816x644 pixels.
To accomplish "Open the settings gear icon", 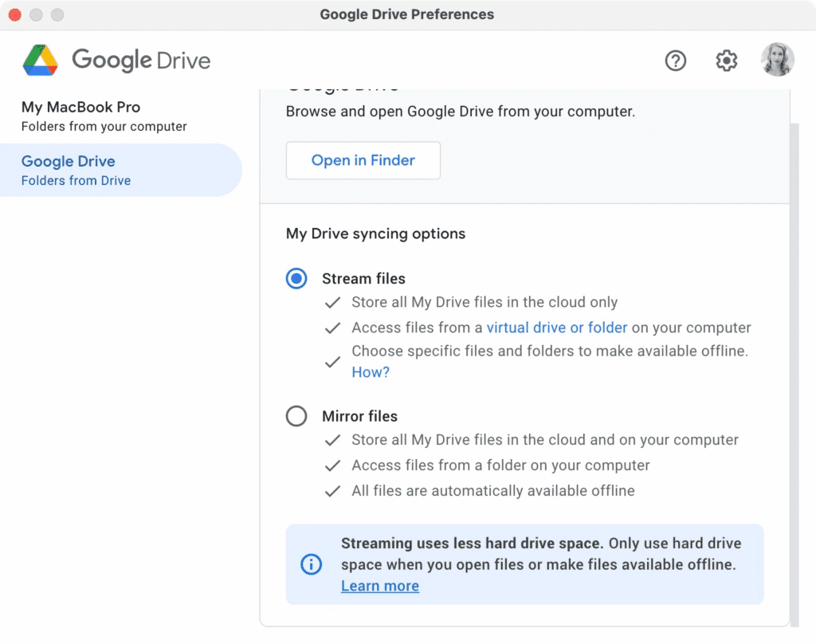I will pyautogui.click(x=726, y=61).
